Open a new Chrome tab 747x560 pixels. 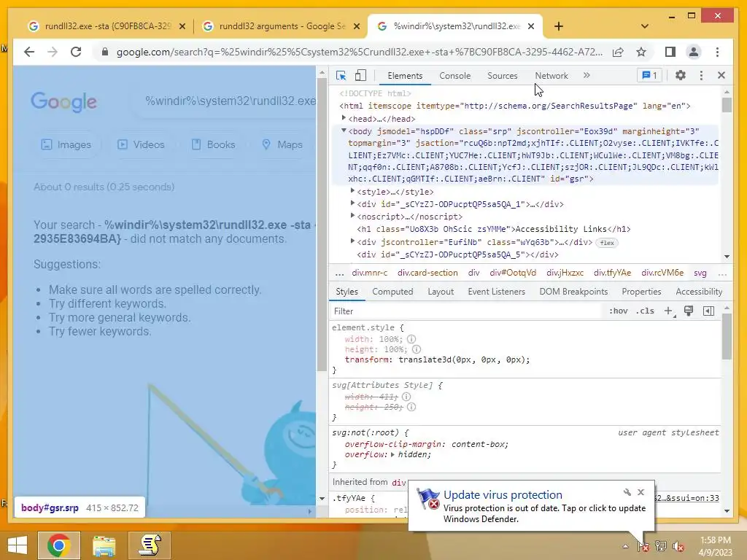tap(559, 26)
